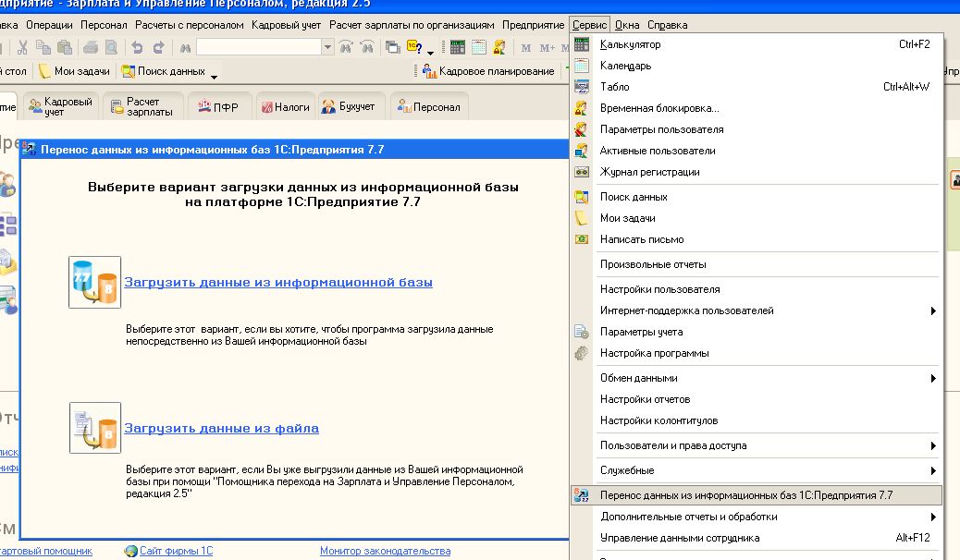This screenshot has width=960, height=560.
Task: Select Журнал регистрации menu entry
Action: coord(757,172)
